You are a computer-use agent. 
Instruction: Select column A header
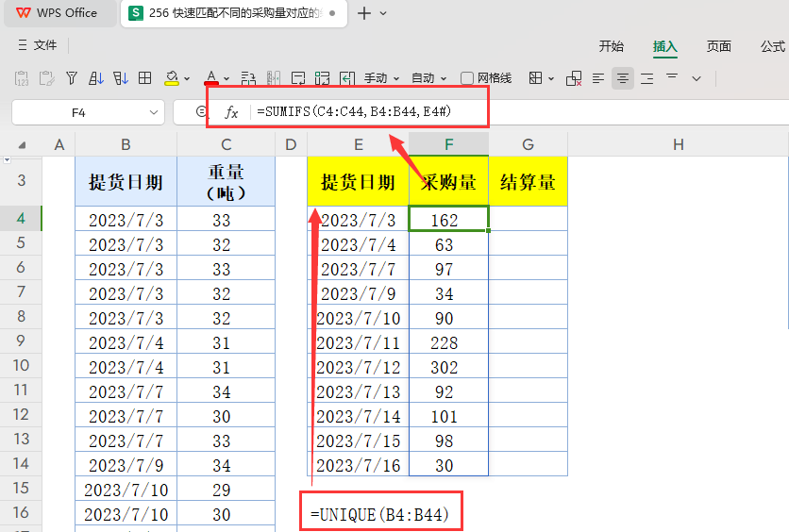[x=59, y=145]
